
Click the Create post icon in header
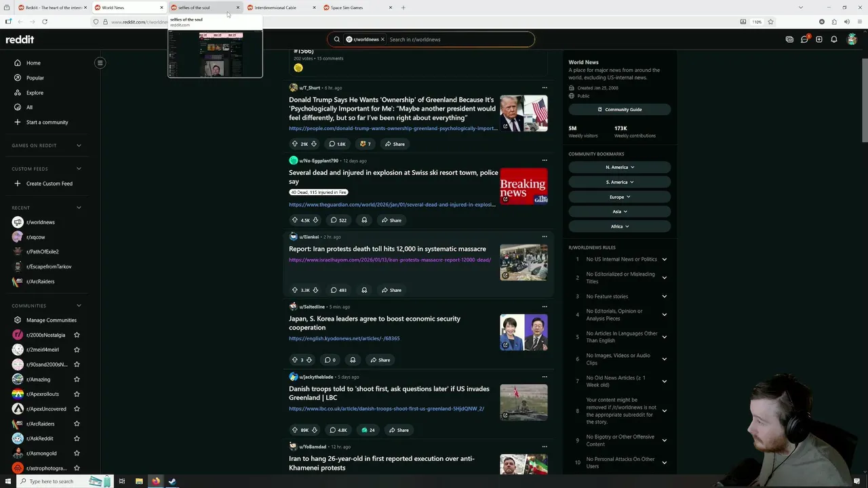(819, 39)
